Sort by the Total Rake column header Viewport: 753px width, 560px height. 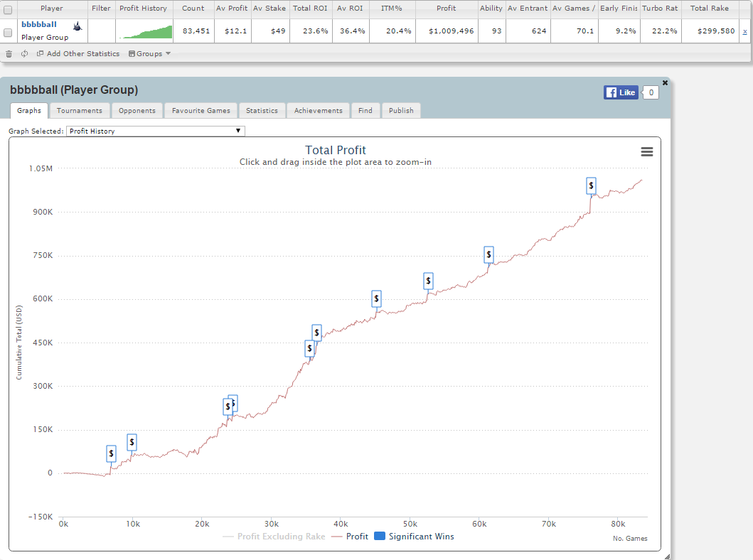coord(710,8)
